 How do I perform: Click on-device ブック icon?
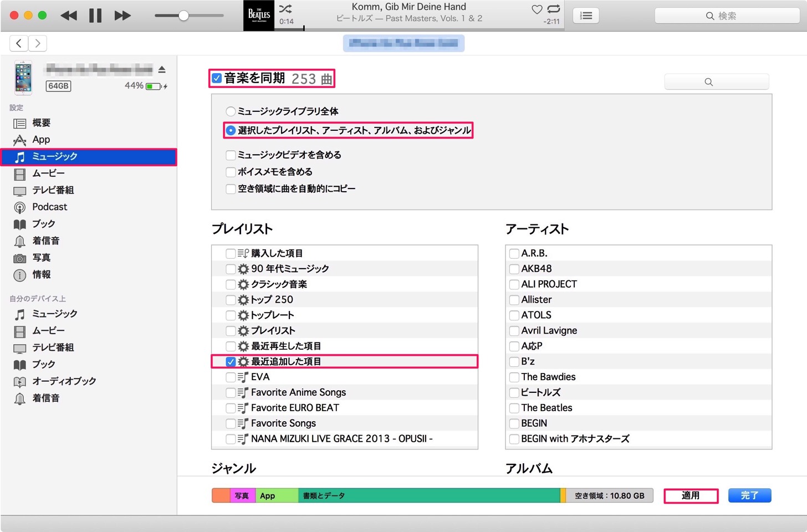(20, 365)
